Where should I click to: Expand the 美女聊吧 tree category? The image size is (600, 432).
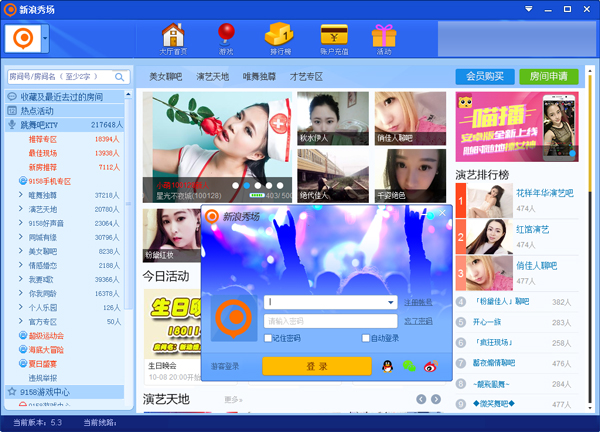pyautogui.click(x=21, y=251)
